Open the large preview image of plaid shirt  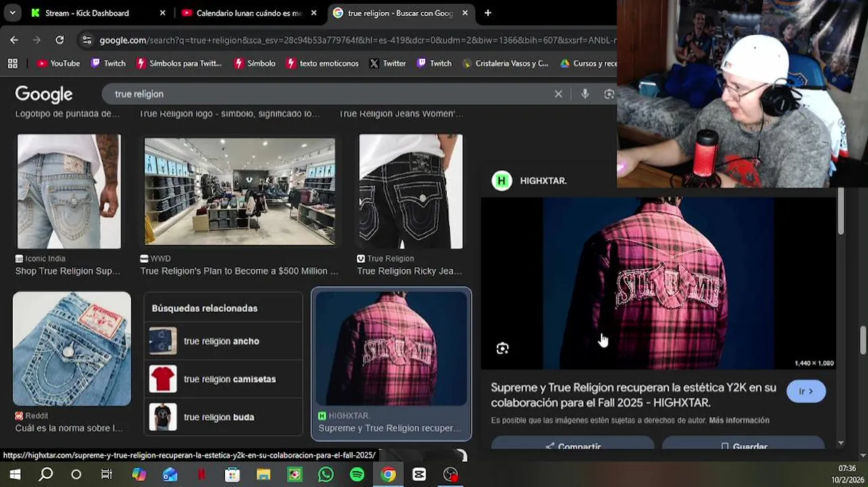(x=658, y=283)
